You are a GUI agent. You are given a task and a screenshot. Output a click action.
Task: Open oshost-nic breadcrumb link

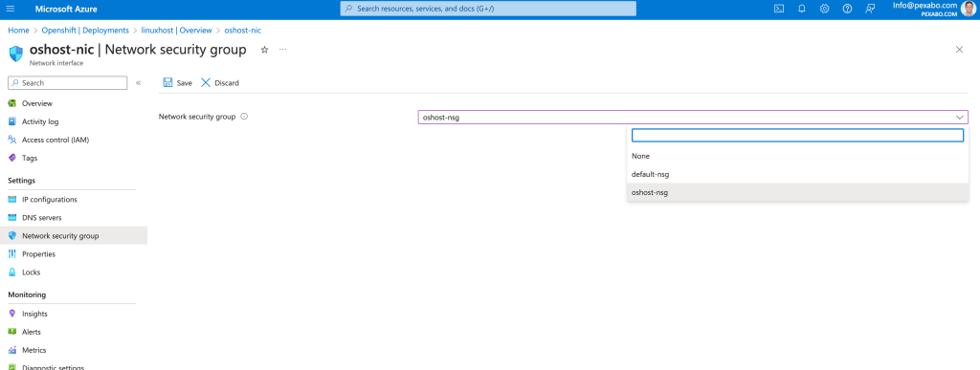coord(242,30)
